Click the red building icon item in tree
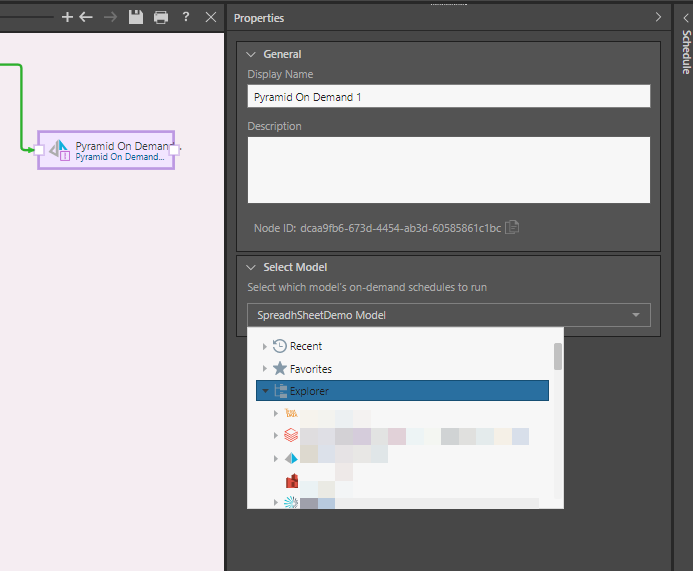Screen dimensions: 693x571 click(x=292, y=481)
